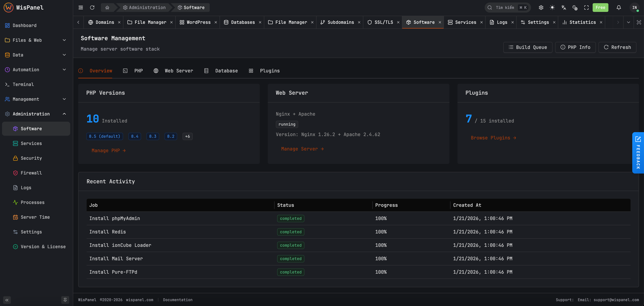Select the Firewall section in sidebar
Screen dimensions: 644x306
point(31,173)
